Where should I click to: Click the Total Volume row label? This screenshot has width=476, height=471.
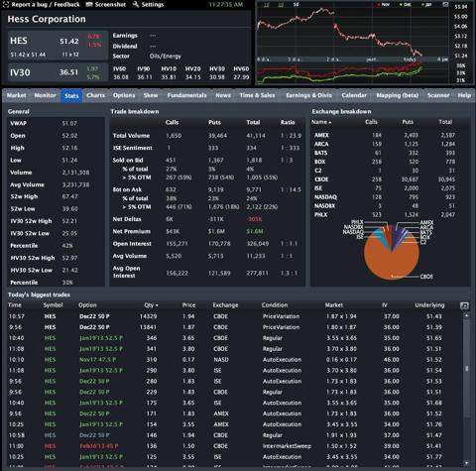131,136
